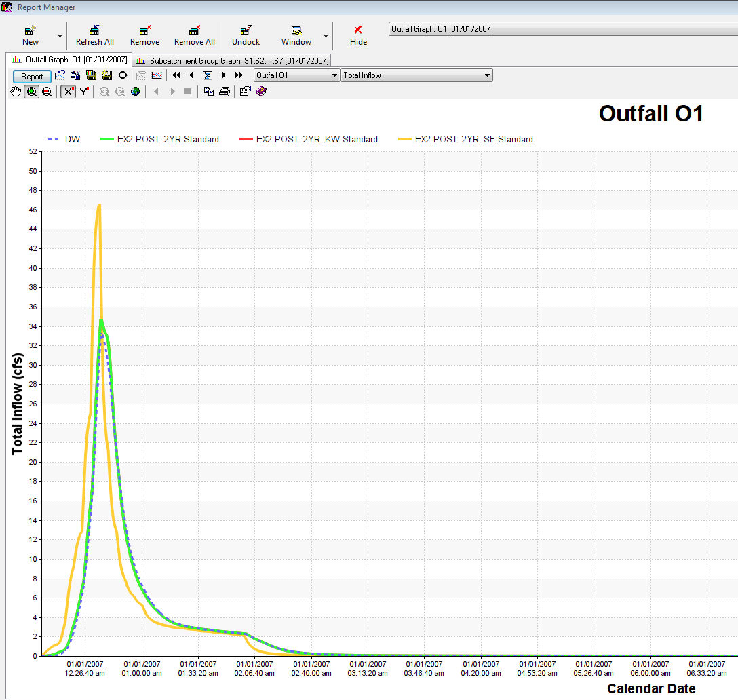This screenshot has width=738, height=700.
Task: Toggle the X axis lock button
Action: [68, 92]
